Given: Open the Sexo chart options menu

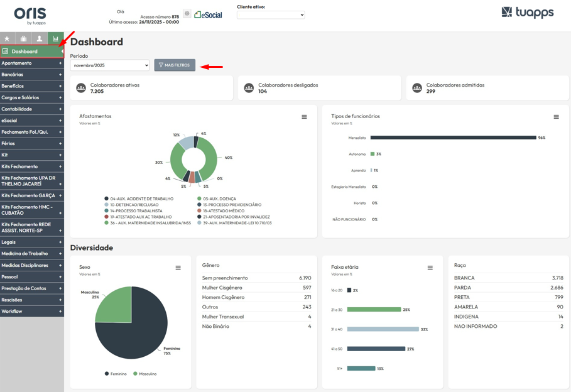Looking at the screenshot, I should (178, 268).
